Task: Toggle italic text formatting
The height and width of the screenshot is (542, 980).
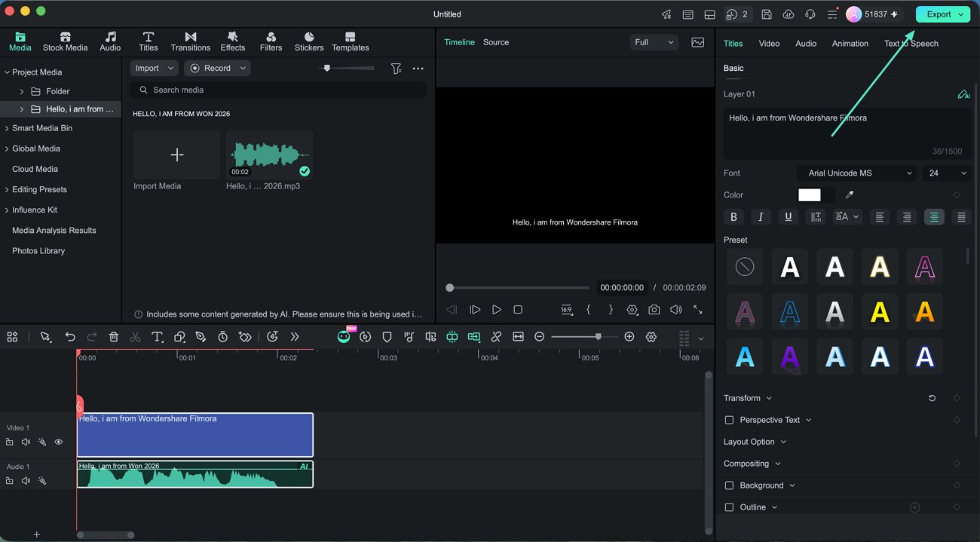Action: click(761, 217)
